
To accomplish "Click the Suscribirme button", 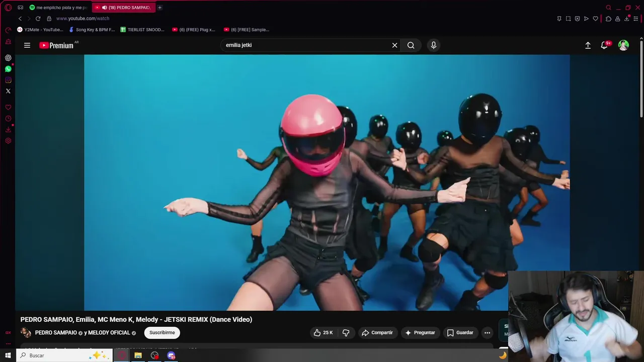I will click(162, 333).
